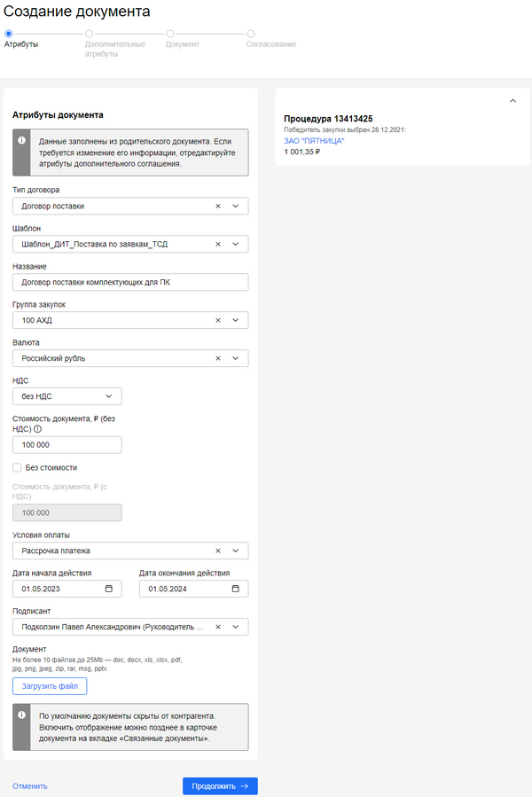Open calendar for Дата окончания действия
Screen dimensions: 532x797
236,589
